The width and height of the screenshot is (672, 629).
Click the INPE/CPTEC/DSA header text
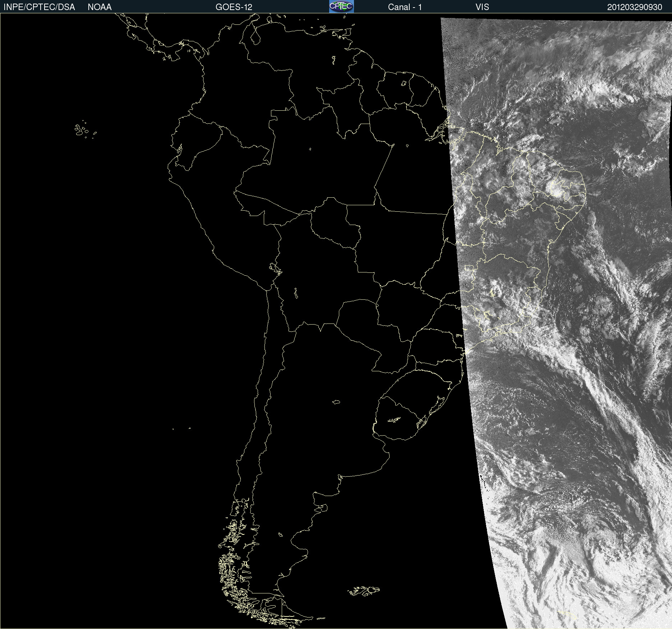point(39,7)
